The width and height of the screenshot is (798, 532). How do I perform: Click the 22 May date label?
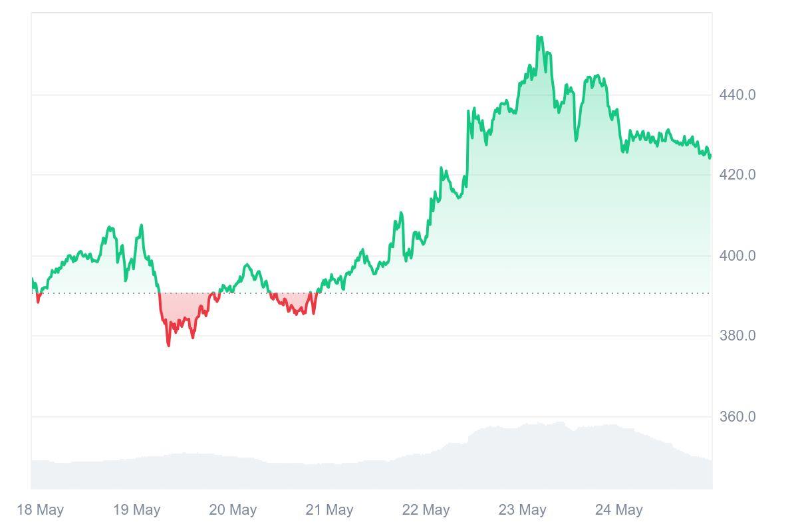click(x=426, y=510)
